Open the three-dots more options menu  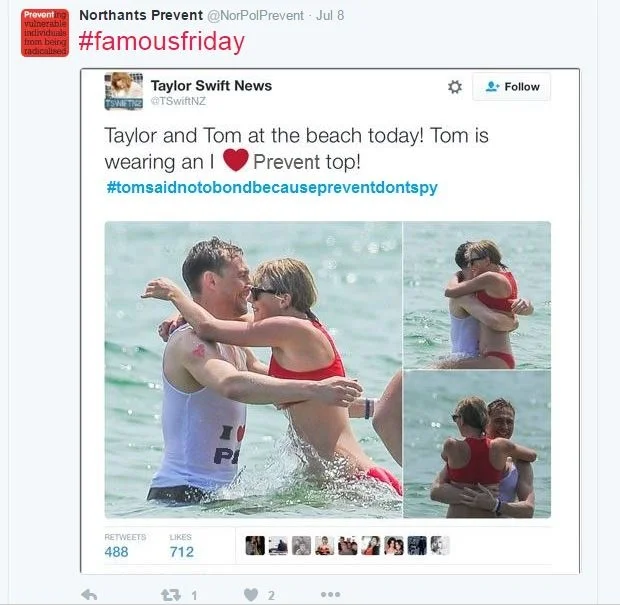(331, 594)
